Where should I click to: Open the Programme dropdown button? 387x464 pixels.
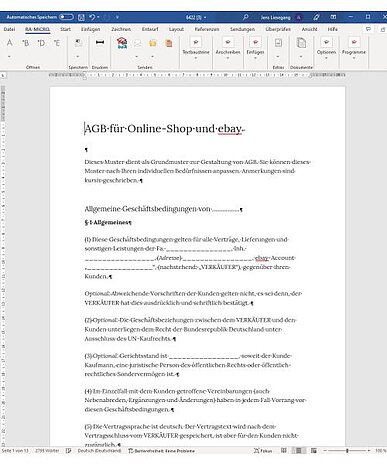[354, 48]
